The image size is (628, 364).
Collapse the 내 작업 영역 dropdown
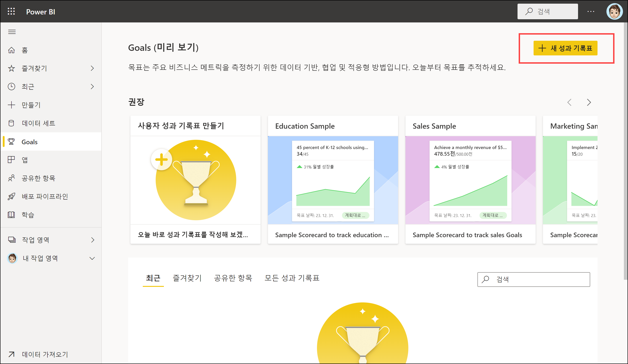tap(92, 258)
